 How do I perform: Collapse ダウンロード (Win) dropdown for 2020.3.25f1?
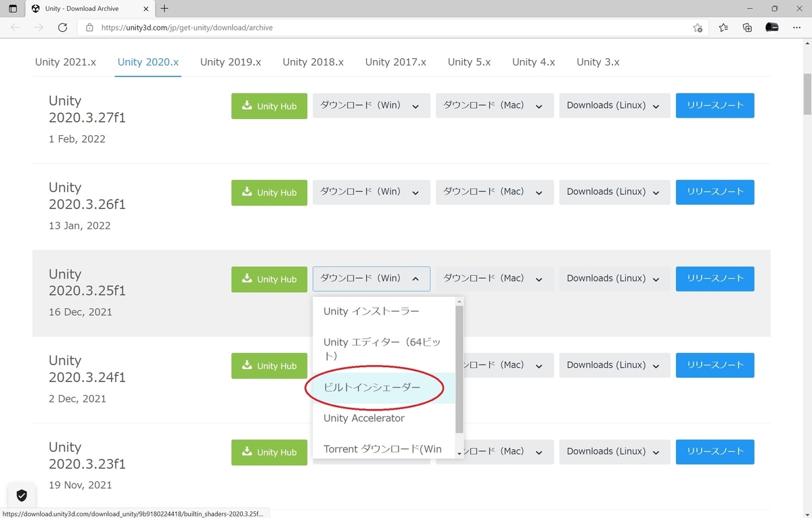tap(371, 279)
